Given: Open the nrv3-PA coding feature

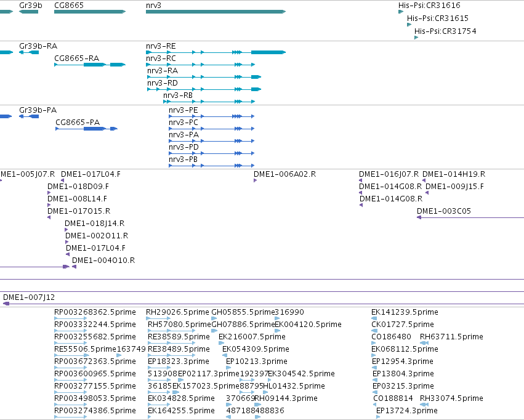Looking at the screenshot, I should [x=184, y=135].
